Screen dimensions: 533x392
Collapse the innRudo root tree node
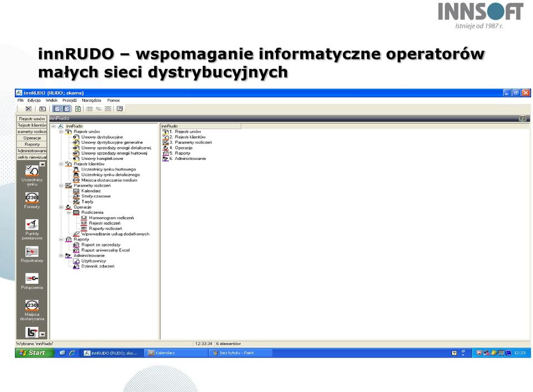(53, 126)
